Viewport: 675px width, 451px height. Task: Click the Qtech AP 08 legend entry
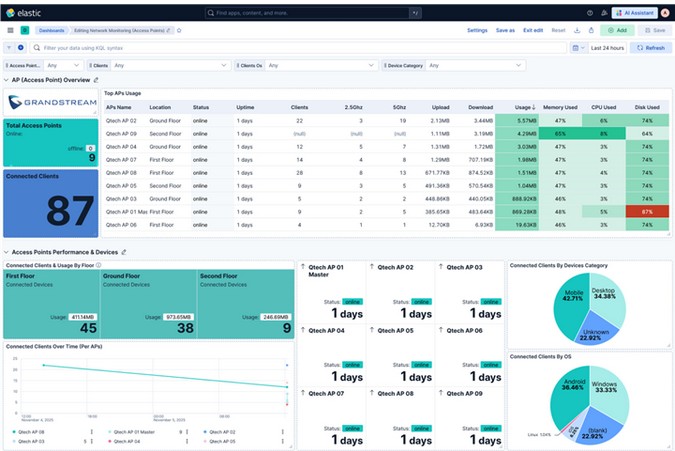click(x=31, y=432)
